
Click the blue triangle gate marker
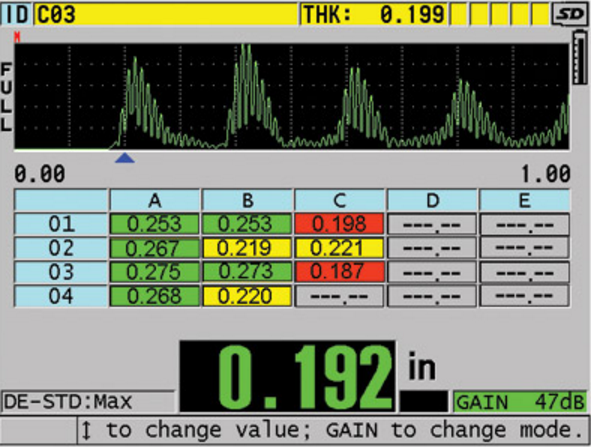[x=125, y=158]
